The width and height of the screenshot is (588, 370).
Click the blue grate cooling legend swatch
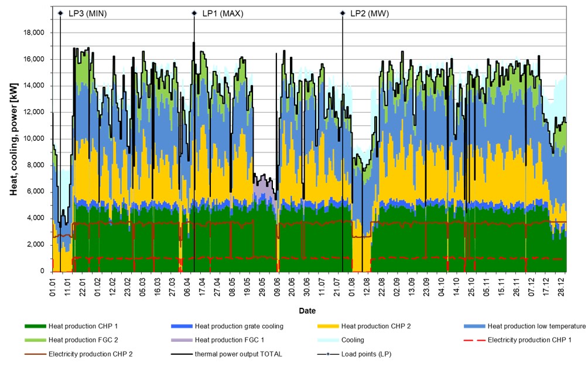pos(181,327)
